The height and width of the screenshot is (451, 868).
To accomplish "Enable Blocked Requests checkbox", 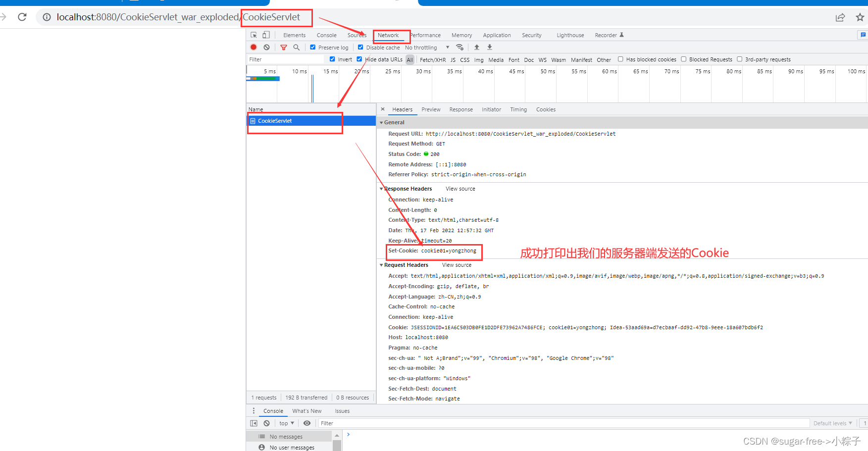I will [684, 59].
